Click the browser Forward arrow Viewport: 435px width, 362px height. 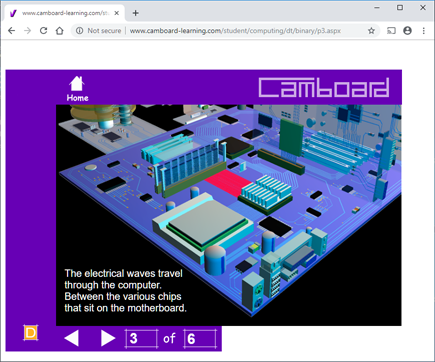pyautogui.click(x=28, y=31)
